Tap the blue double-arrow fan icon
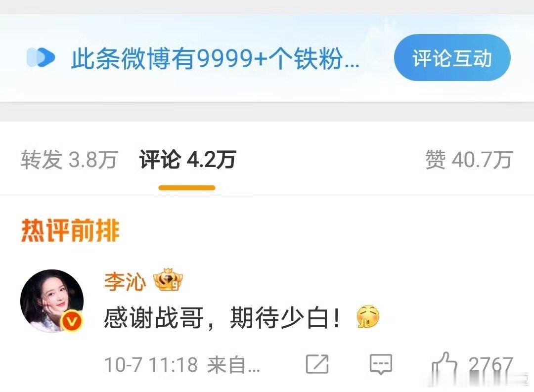This screenshot has height=392, width=534. pos(41,57)
